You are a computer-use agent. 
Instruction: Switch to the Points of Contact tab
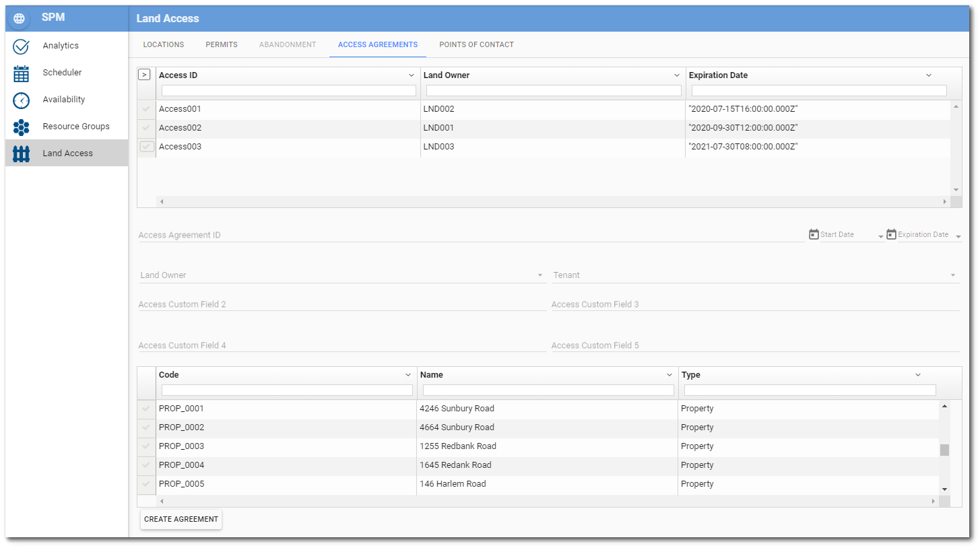coord(476,44)
